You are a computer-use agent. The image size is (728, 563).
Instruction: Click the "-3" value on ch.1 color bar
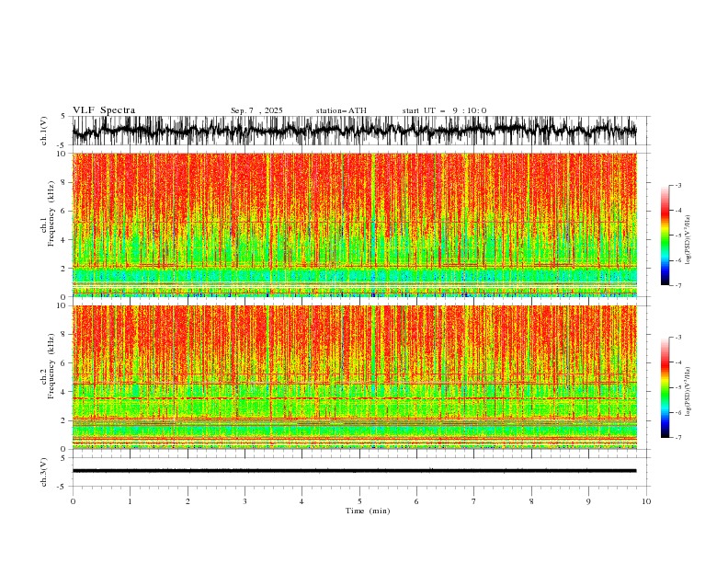tap(678, 185)
